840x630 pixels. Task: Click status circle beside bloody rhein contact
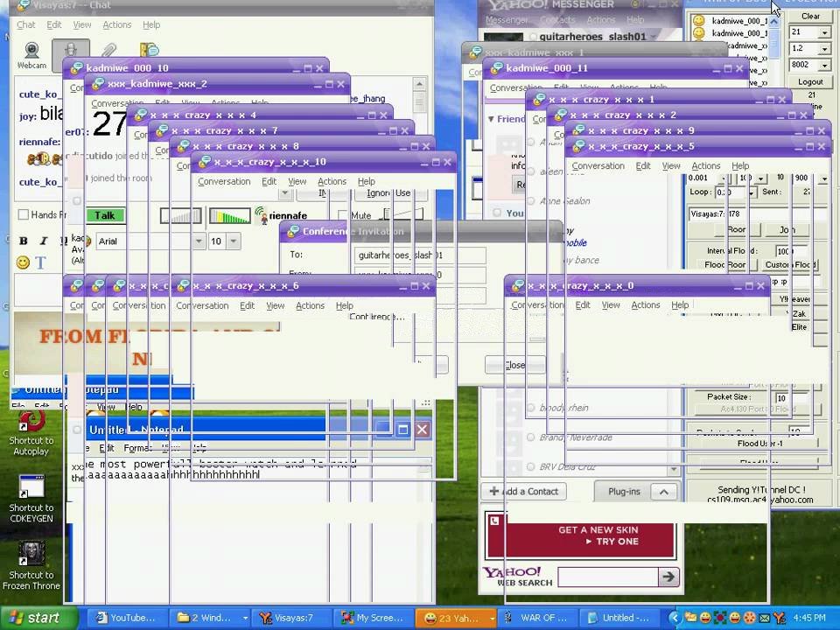pyautogui.click(x=530, y=408)
